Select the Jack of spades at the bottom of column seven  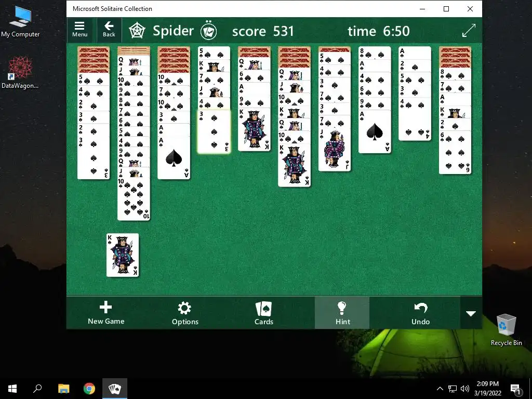pos(335,150)
